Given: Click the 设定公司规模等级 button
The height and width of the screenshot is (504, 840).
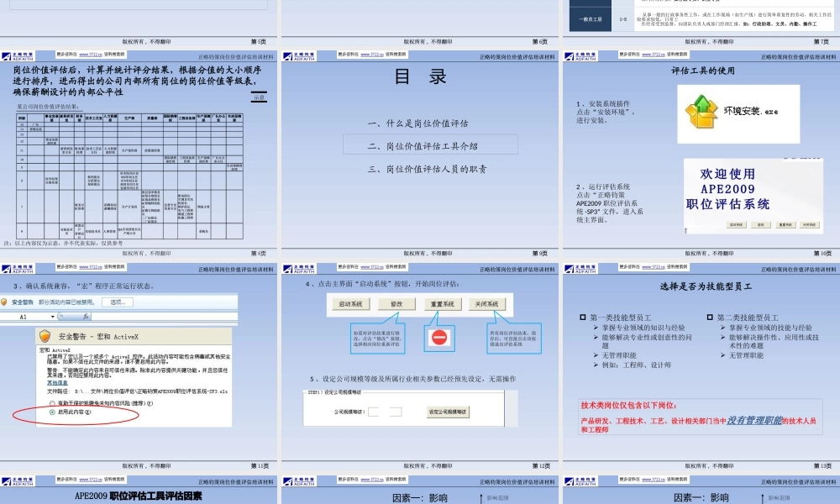Looking at the screenshot, I should [448, 412].
